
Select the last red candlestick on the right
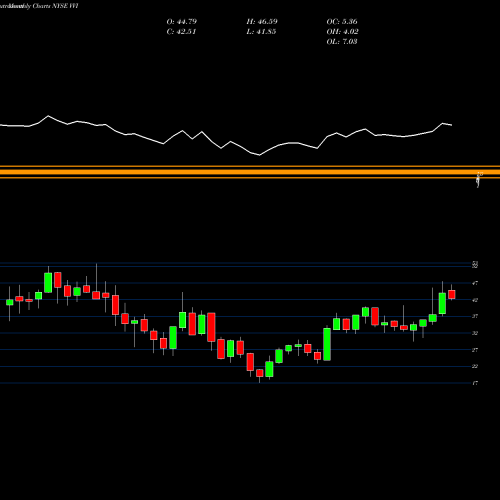point(452,294)
